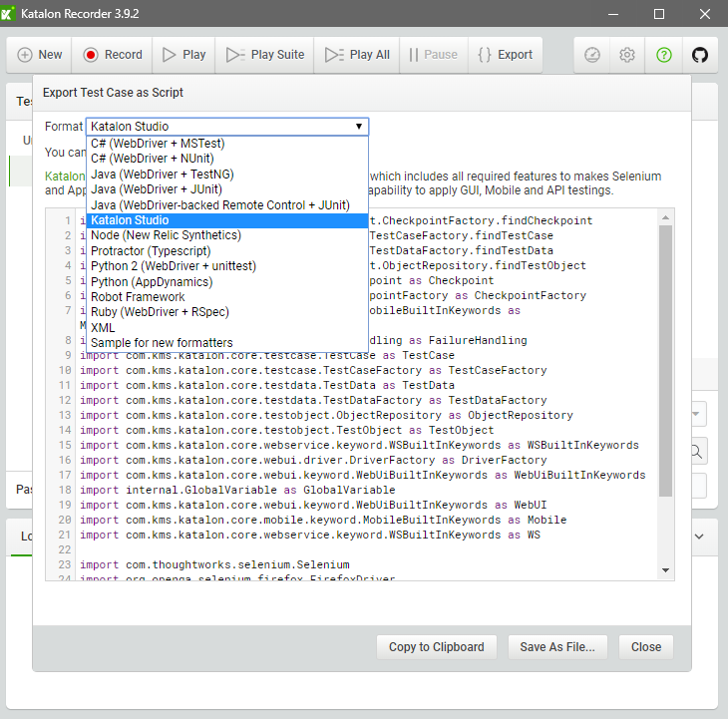
Task: Click the script code vertical scrollbar thumb
Action: [666, 361]
